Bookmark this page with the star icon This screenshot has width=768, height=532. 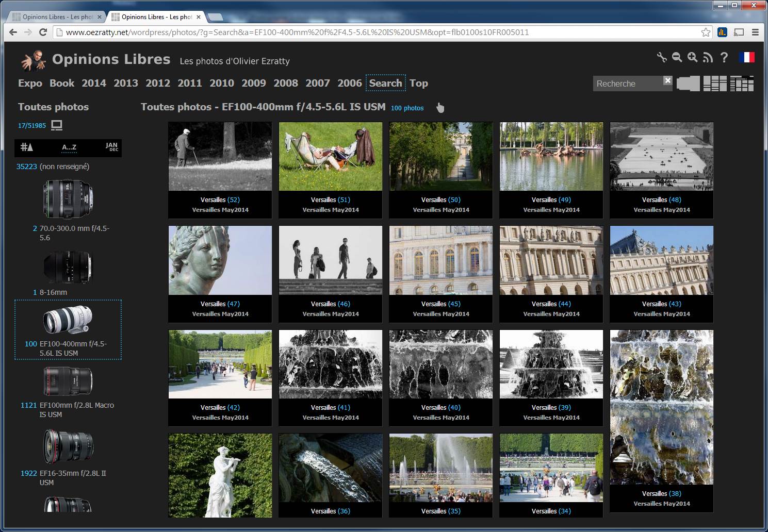tap(706, 32)
